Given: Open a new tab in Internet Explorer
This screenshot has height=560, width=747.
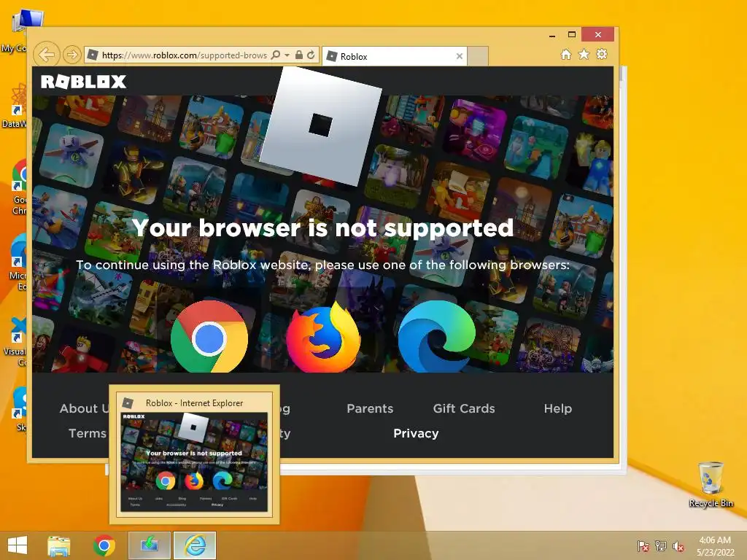Looking at the screenshot, I should pyautogui.click(x=477, y=56).
